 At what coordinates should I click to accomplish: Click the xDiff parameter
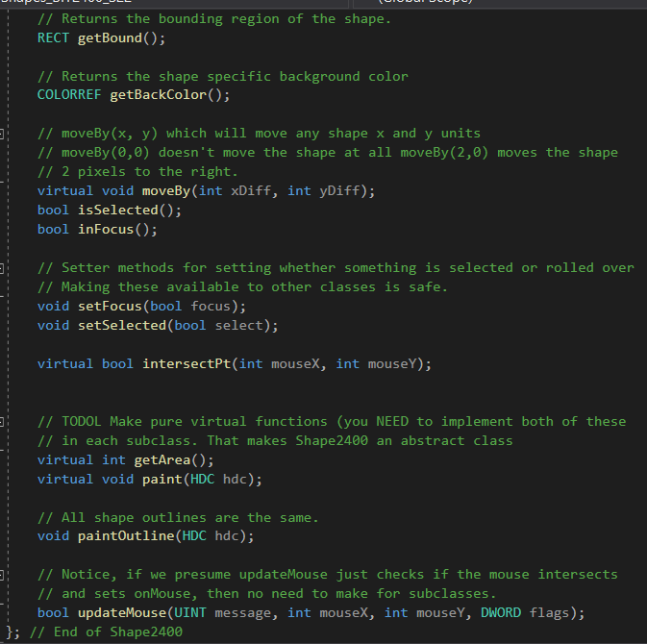251,190
